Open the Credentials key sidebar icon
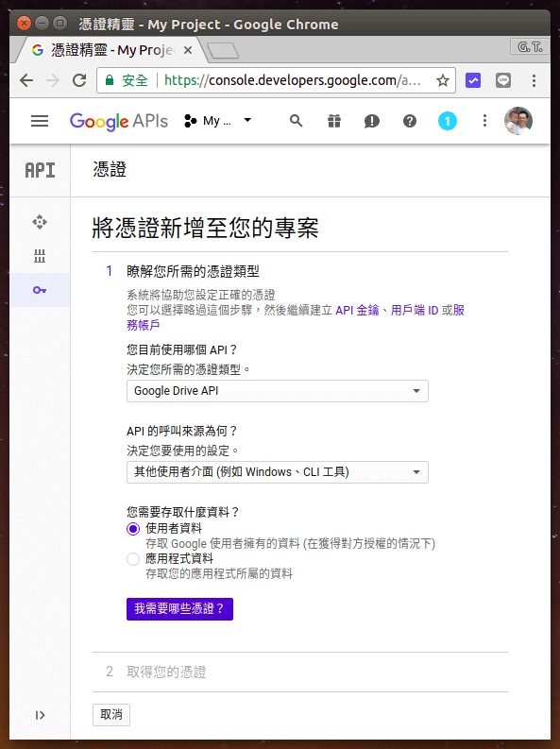Viewport: 560px width, 749px height. (x=40, y=290)
